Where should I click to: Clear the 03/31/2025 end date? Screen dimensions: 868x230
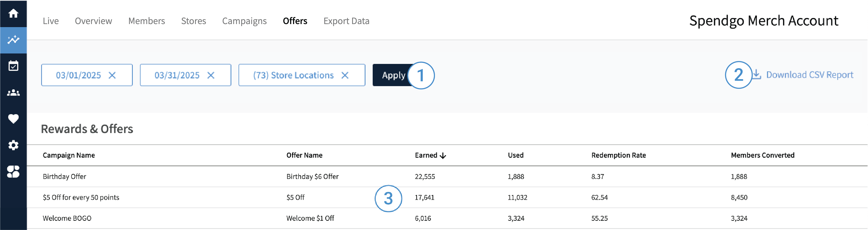[211, 75]
